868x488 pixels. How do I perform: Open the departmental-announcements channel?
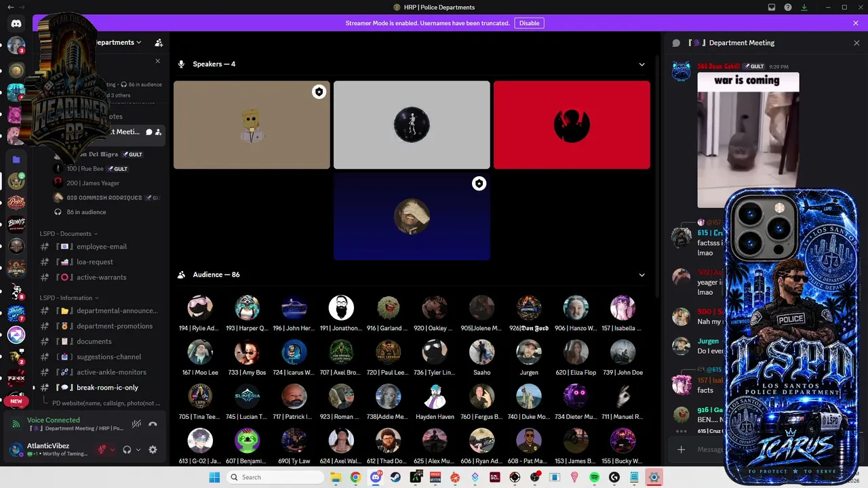102,310
